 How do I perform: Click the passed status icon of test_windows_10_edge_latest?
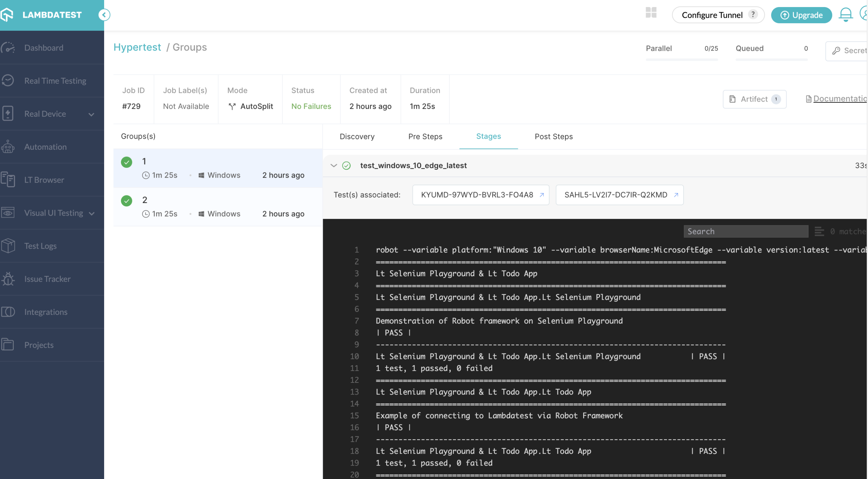pos(346,165)
